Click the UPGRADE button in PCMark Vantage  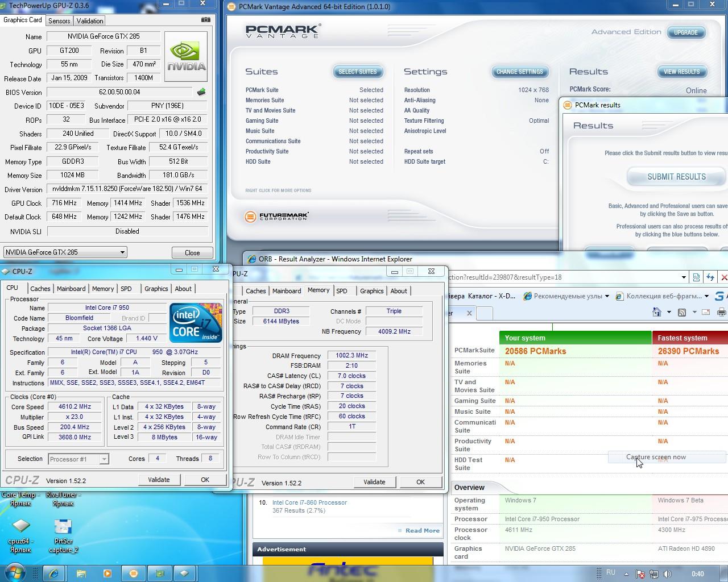(686, 32)
